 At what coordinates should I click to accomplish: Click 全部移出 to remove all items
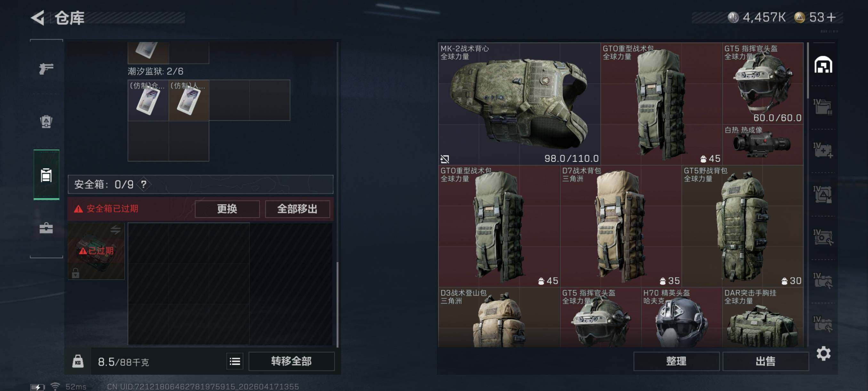pos(297,209)
